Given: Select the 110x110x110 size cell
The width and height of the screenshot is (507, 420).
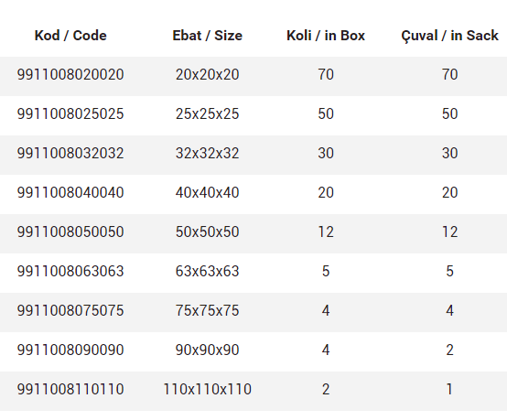Looking at the screenshot, I should 207,389.
